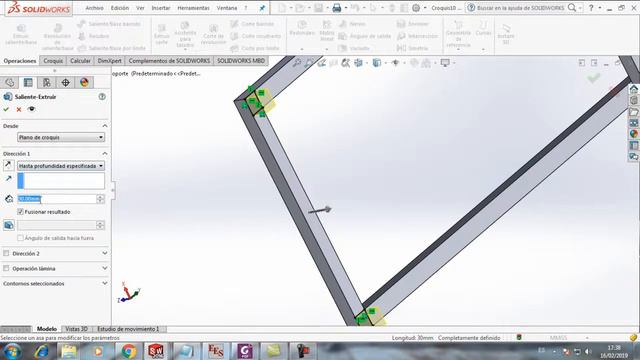Click the depth icon beside depth field
Screen dimensions: 640x360
(x=9, y=199)
